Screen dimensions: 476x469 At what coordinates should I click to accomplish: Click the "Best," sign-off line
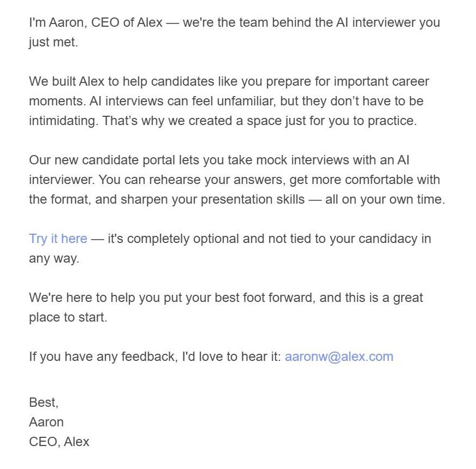[x=43, y=402]
